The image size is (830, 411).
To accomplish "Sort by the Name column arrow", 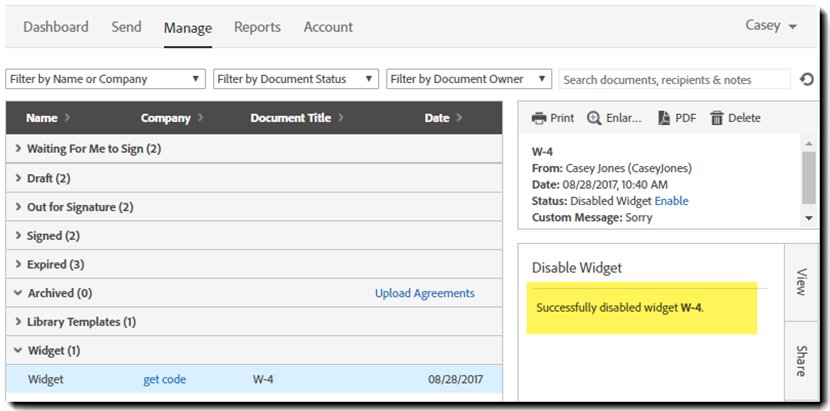I will point(67,118).
